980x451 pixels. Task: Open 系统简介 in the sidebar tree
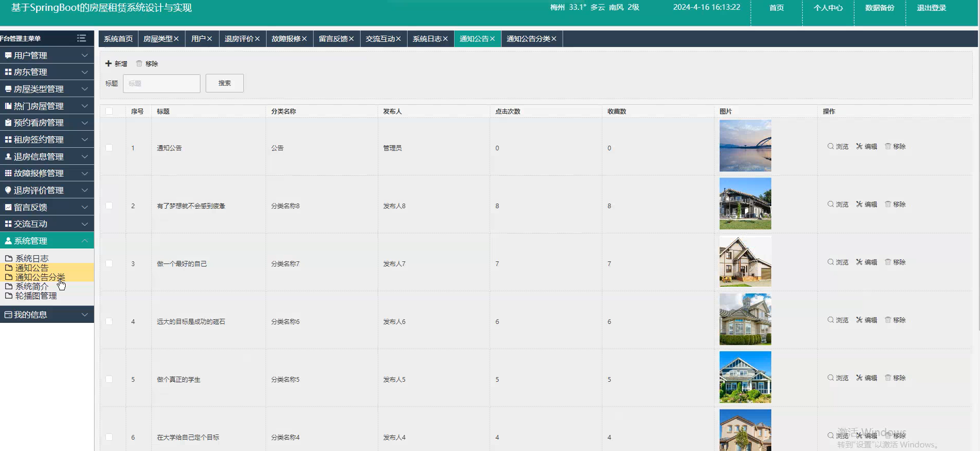point(32,287)
